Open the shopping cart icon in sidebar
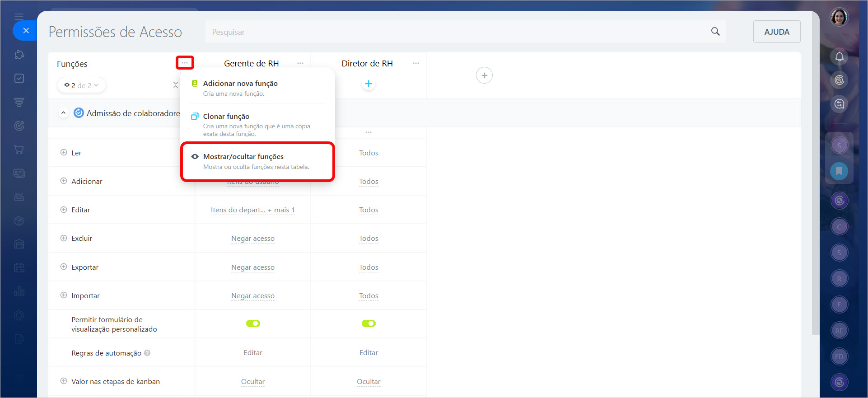 click(x=19, y=150)
